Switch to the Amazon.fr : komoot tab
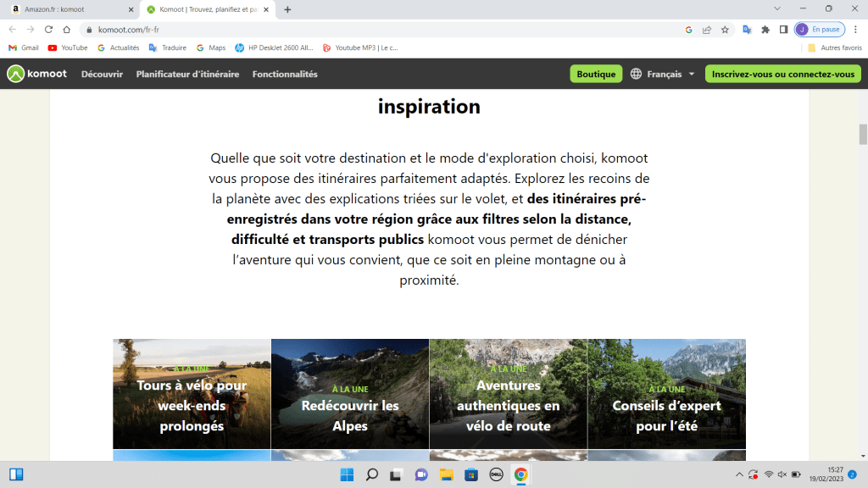This screenshot has width=868, height=488. 68,9
